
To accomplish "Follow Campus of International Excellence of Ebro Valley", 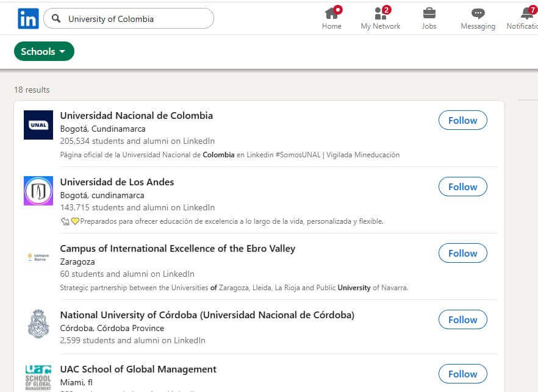I will pyautogui.click(x=462, y=253).
